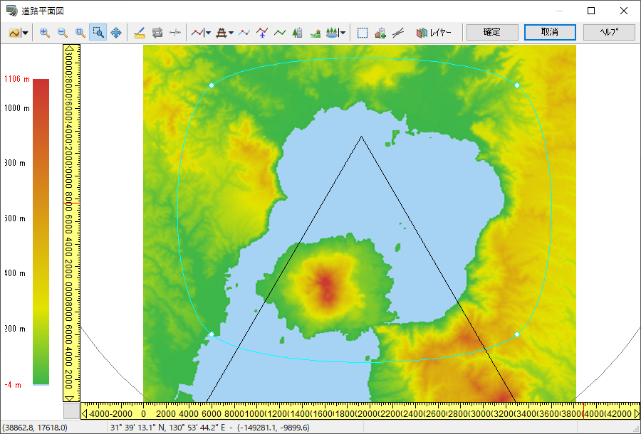Click the elevation color legend bar
Image resolution: width=641 pixels, height=434 pixels.
(41, 231)
